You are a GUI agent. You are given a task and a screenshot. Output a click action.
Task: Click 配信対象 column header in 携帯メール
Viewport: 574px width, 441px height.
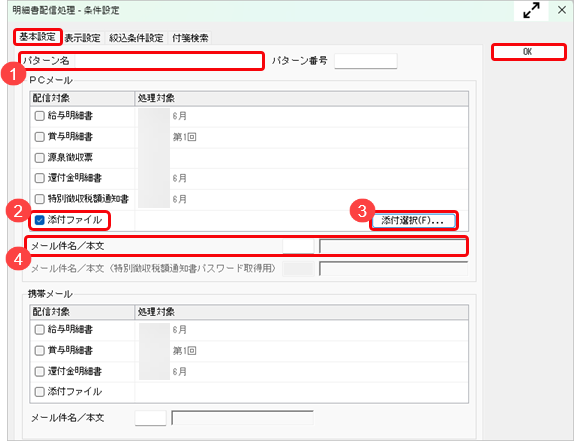pos(82,312)
